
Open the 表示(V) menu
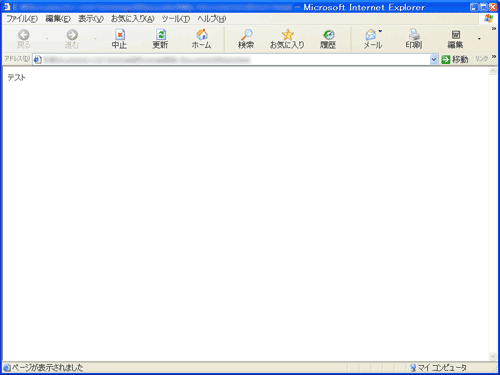pos(91,19)
